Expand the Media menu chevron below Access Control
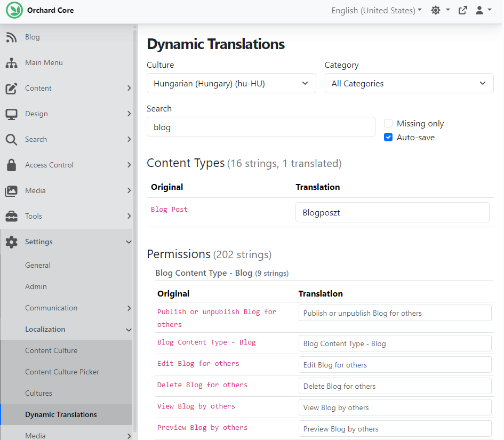 pos(129,190)
